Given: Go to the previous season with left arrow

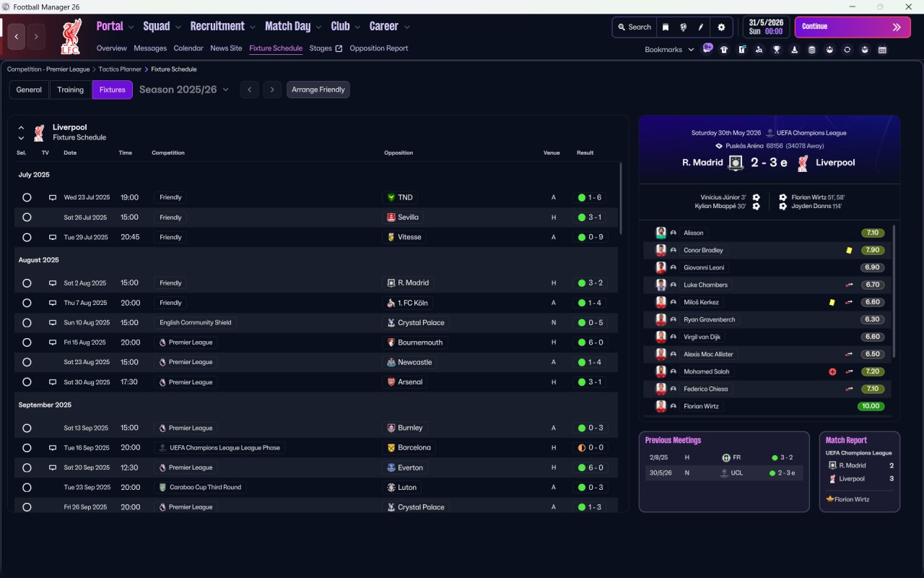Looking at the screenshot, I should pyautogui.click(x=249, y=90).
